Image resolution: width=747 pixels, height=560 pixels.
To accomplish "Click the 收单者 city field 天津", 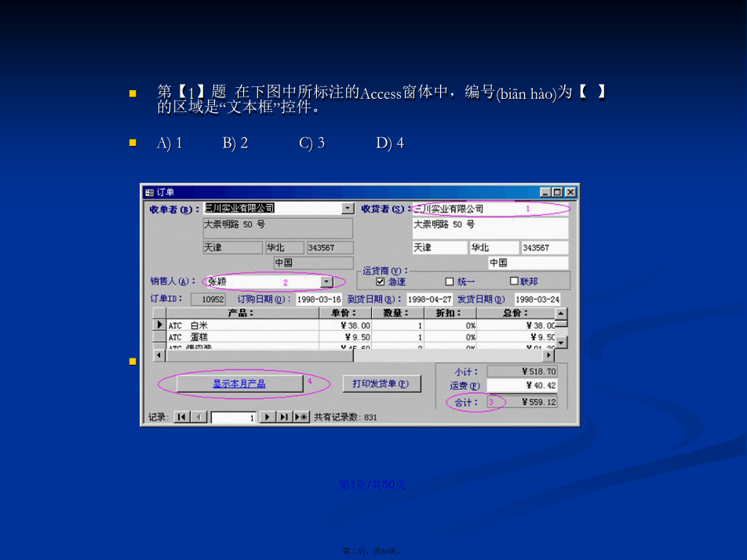I will [x=232, y=248].
